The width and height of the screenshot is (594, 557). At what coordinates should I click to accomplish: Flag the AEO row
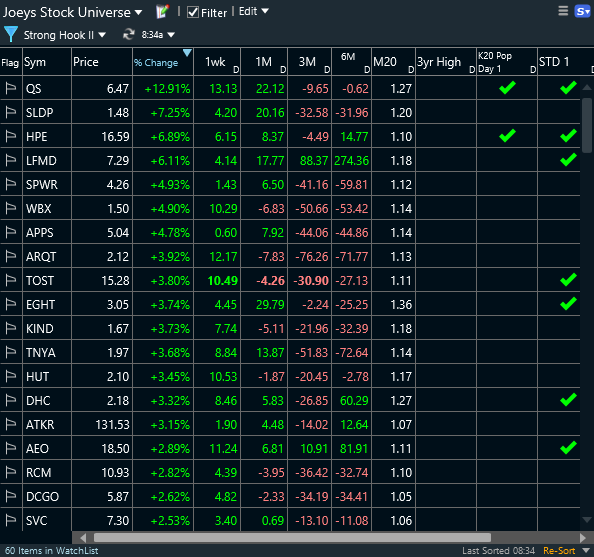coord(11,448)
